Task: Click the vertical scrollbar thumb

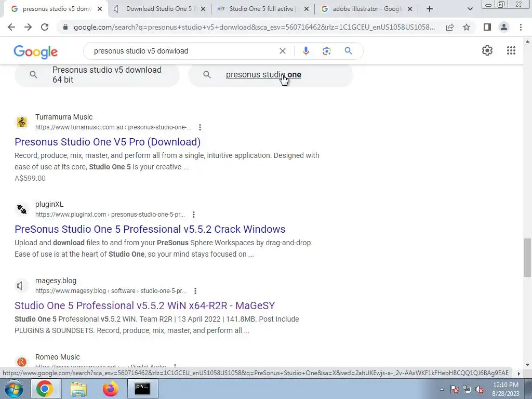Action: pyautogui.click(x=527, y=258)
